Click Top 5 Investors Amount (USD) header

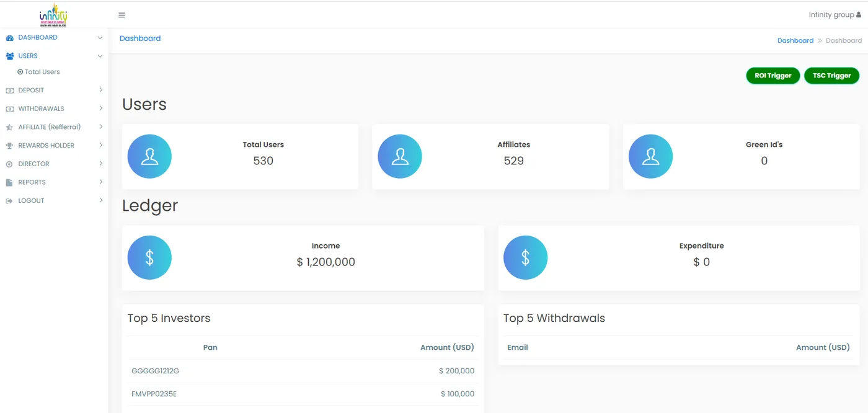click(447, 347)
